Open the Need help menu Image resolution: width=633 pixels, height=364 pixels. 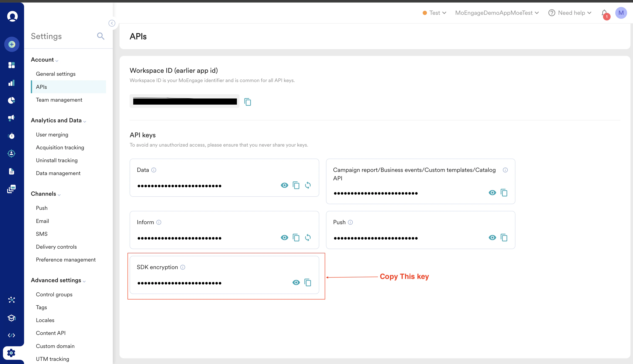570,13
